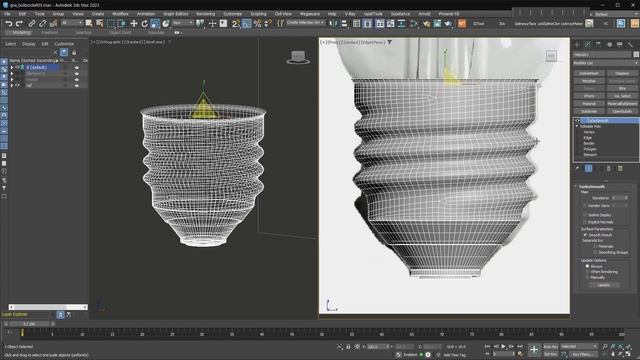Click the Auto Key button
Viewport: 640px width, 360px height.
[551, 347]
